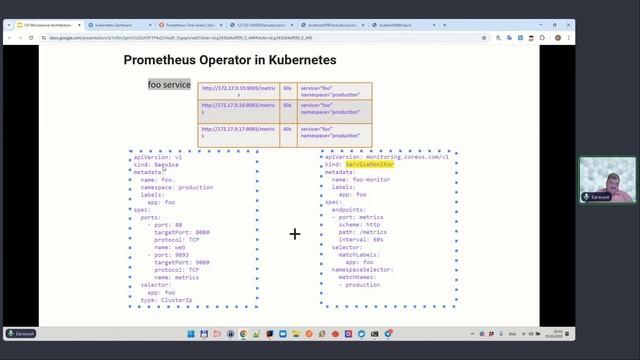Viewport: 640px width, 360px height.
Task: Select the 'foo service' label
Action: click(x=169, y=84)
